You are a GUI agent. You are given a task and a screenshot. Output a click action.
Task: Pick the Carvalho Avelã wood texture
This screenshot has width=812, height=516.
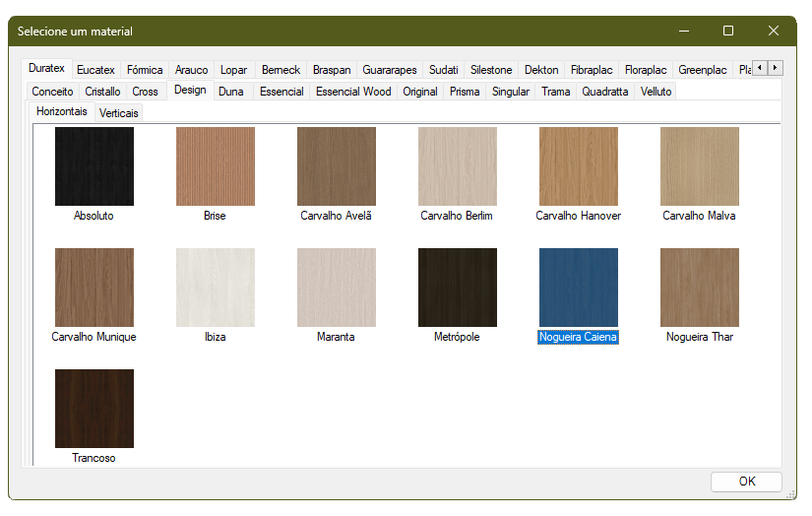click(337, 166)
